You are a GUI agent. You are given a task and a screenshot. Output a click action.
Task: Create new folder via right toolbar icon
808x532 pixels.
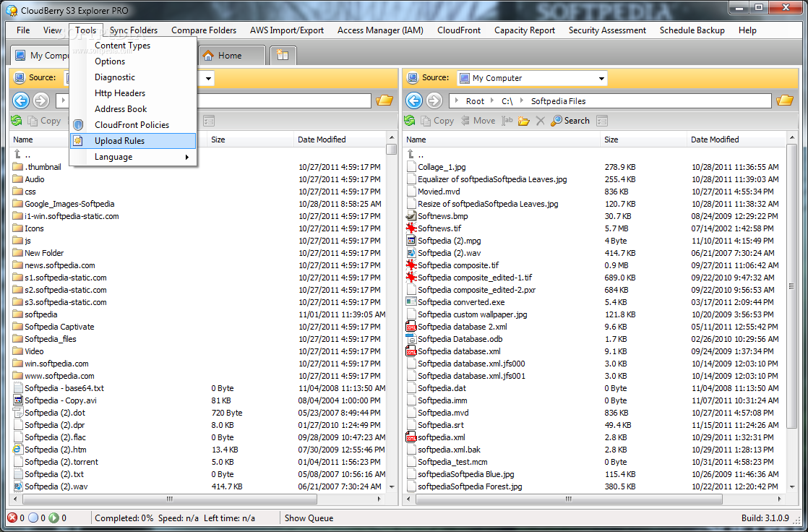(523, 121)
